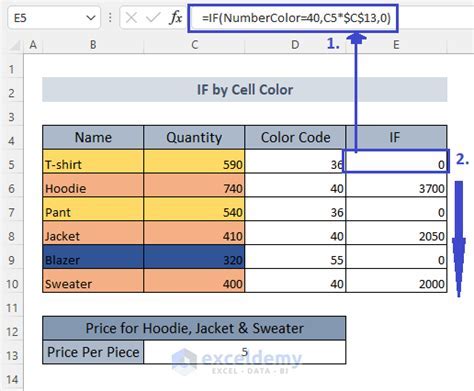Select active cell E5 showing 0
The image size is (474, 391).
pos(396,161)
